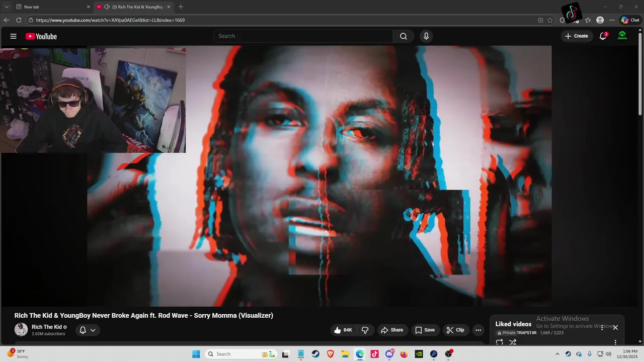Open the NVIDIA app in taskbar
Image resolution: width=644 pixels, height=362 pixels.
pos(419,354)
